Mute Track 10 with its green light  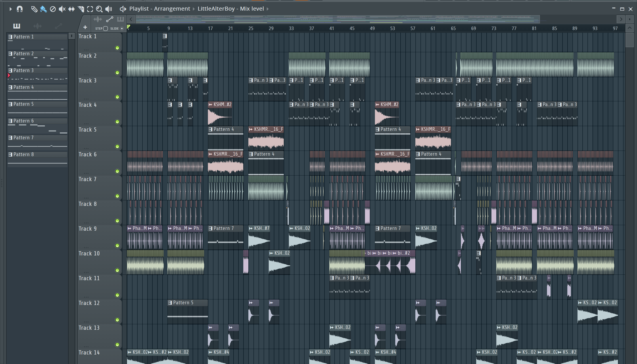[x=117, y=270]
